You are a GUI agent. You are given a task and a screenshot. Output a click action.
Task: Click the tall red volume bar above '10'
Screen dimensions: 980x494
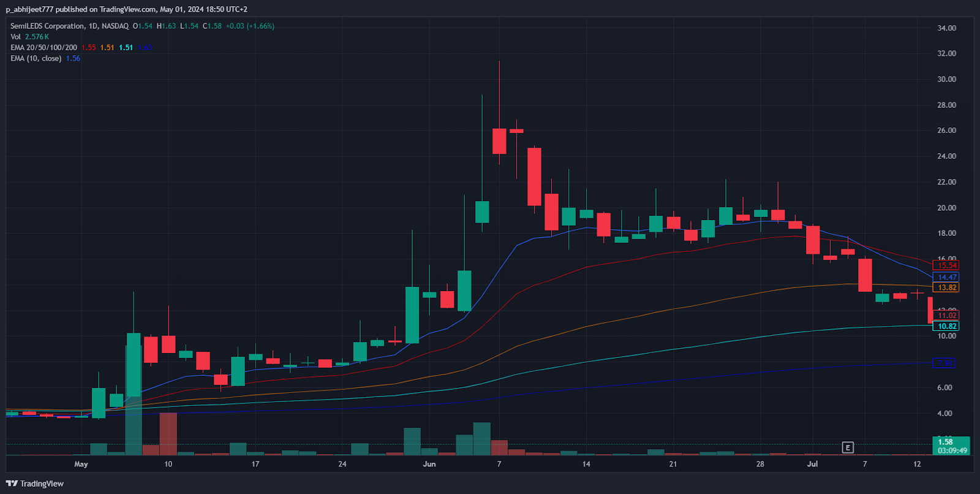[x=168, y=433]
